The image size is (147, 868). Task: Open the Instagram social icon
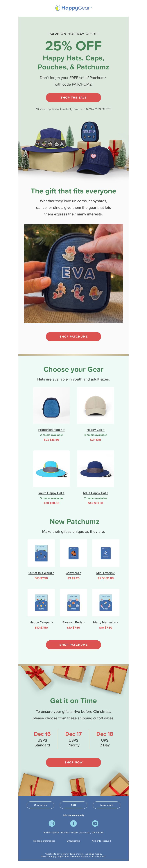coord(52,823)
